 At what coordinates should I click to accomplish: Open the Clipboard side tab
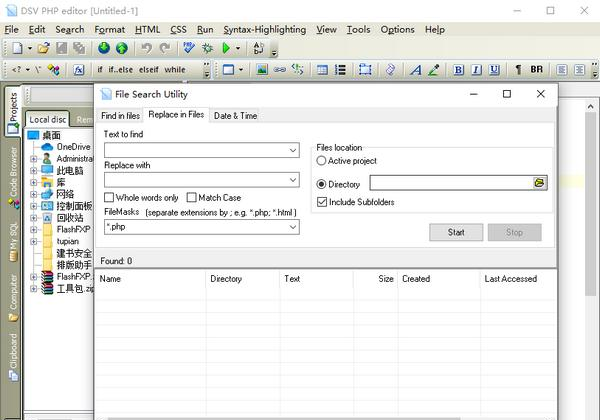14,358
